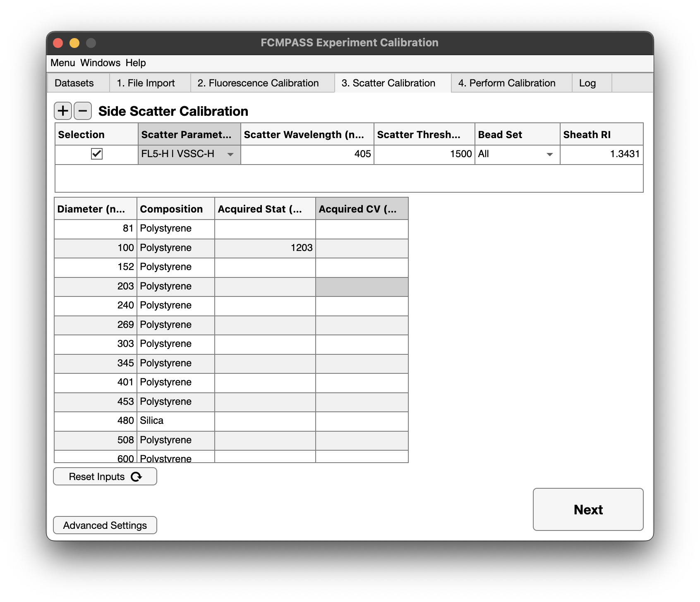Select the diameter cell 152
Image resolution: width=700 pixels, height=602 pixels.
click(95, 267)
